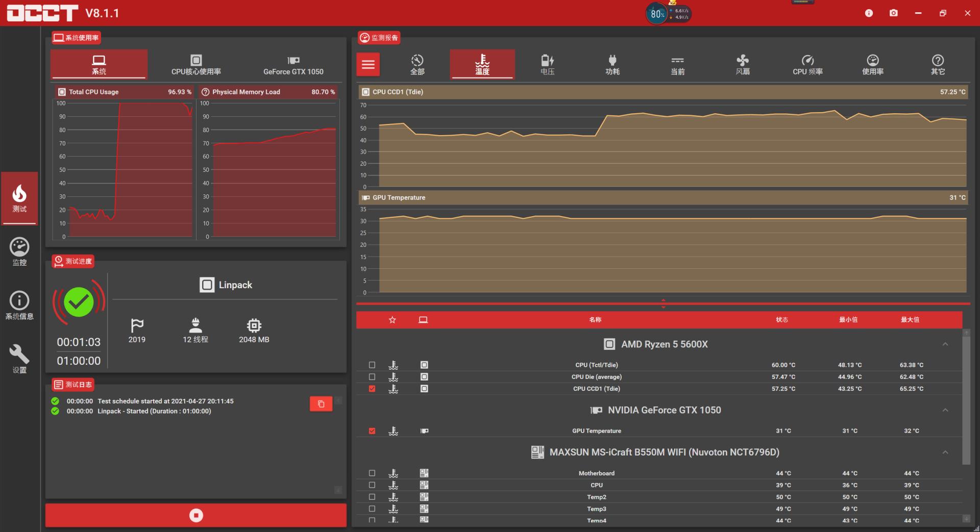980x532 pixels.
Task: Collapse the AMD Ryzen 5 5600X group
Action: [945, 344]
